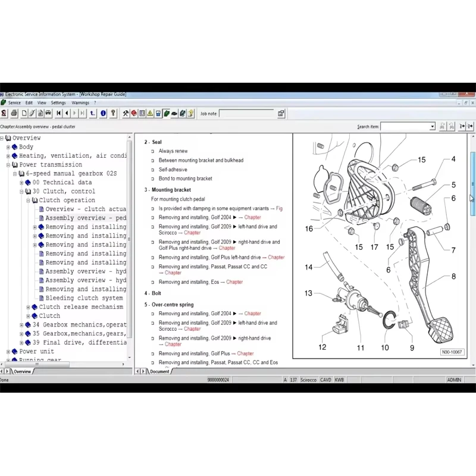Viewport: 476px width, 476px height.
Task: Open the Settings menu
Action: (58, 102)
